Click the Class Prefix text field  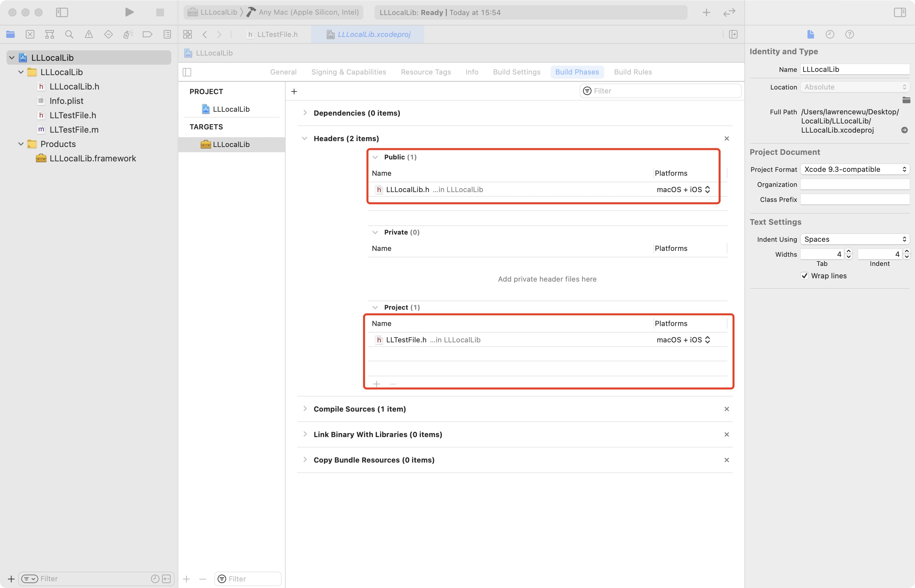point(855,199)
